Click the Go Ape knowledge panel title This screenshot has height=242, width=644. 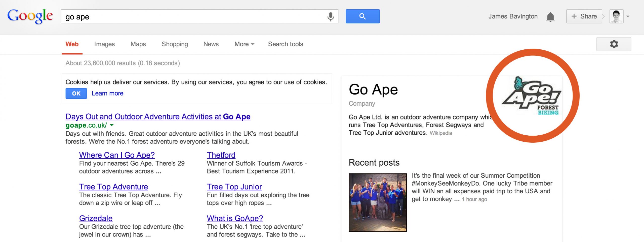[373, 89]
